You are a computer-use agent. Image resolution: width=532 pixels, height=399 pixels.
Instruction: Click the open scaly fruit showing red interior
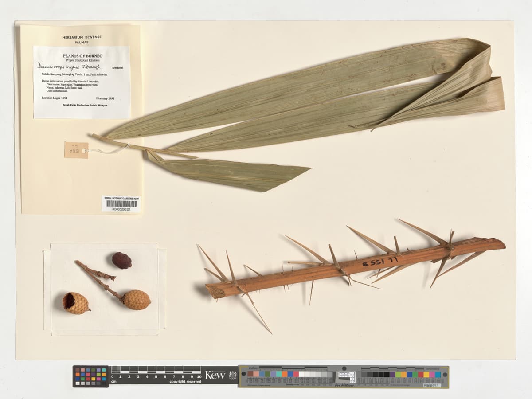point(75,303)
